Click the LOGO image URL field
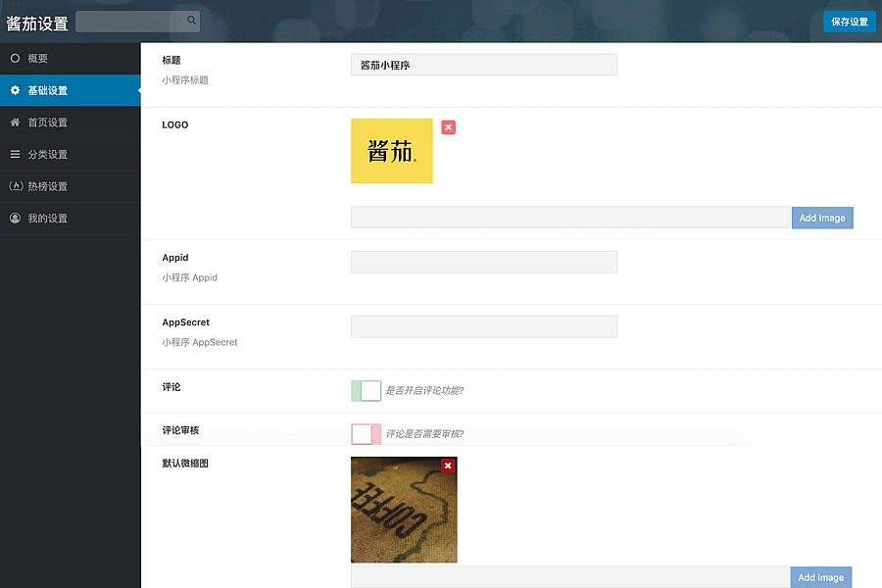This screenshot has width=882, height=588. (570, 218)
